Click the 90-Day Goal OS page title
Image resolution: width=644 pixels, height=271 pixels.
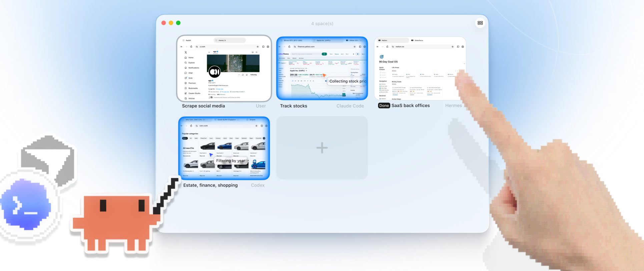[x=388, y=62]
